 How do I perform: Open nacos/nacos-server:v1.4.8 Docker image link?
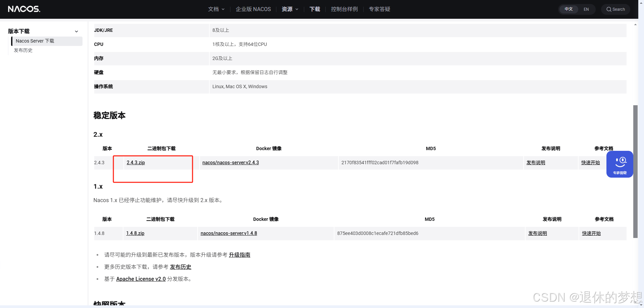tap(229, 233)
